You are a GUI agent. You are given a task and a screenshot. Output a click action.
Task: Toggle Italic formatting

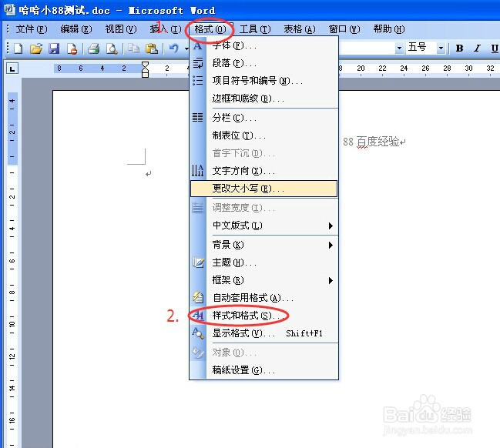(477, 48)
